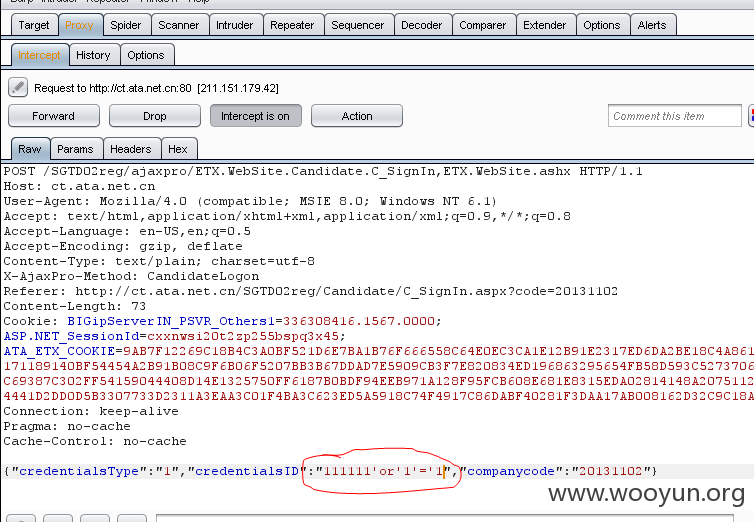This screenshot has height=522, width=754.
Task: Select the Proxy tab
Action: click(x=79, y=25)
